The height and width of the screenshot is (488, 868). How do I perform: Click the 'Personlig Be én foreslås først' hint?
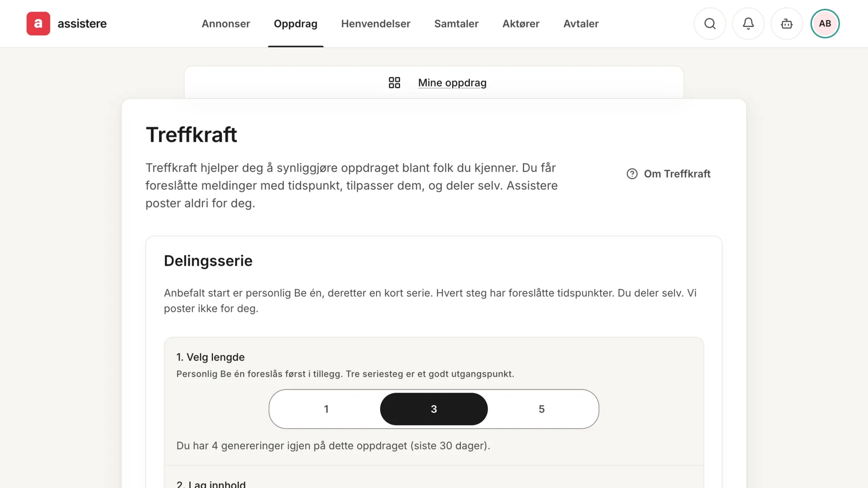pyautogui.click(x=345, y=374)
